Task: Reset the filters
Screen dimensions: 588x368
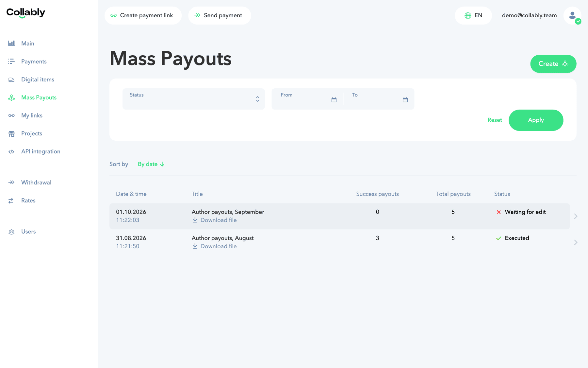Action: click(495, 120)
